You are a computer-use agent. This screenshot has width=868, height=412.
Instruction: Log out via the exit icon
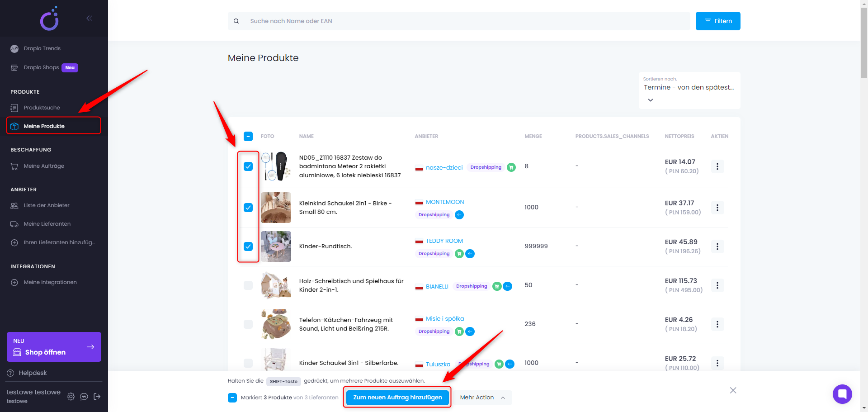97,397
